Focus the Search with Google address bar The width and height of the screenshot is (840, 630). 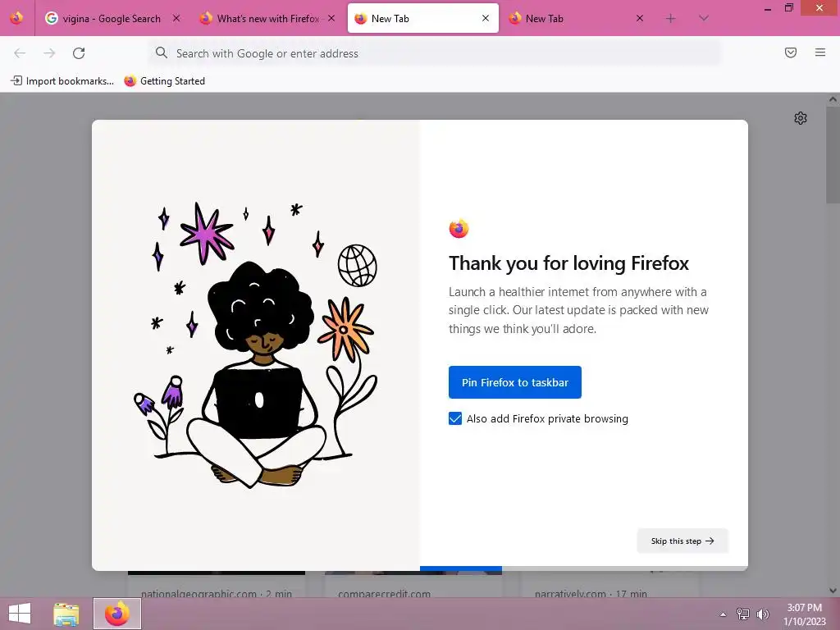coord(435,53)
